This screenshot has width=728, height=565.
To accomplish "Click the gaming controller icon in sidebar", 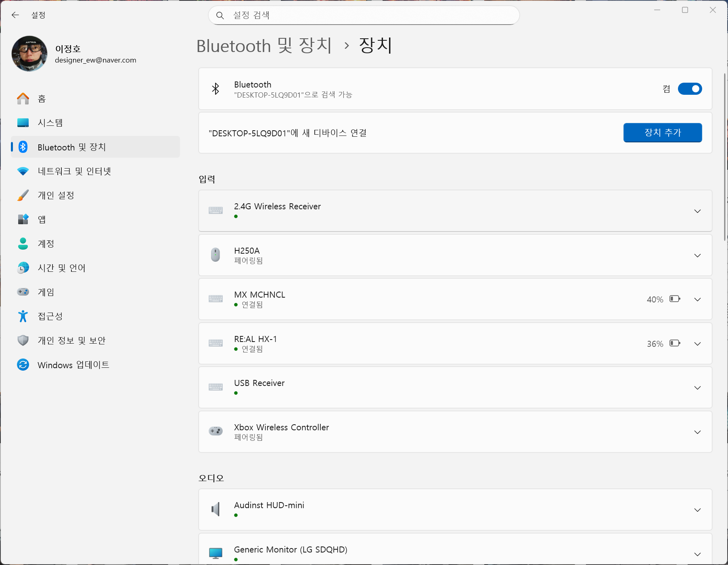I will 23,292.
